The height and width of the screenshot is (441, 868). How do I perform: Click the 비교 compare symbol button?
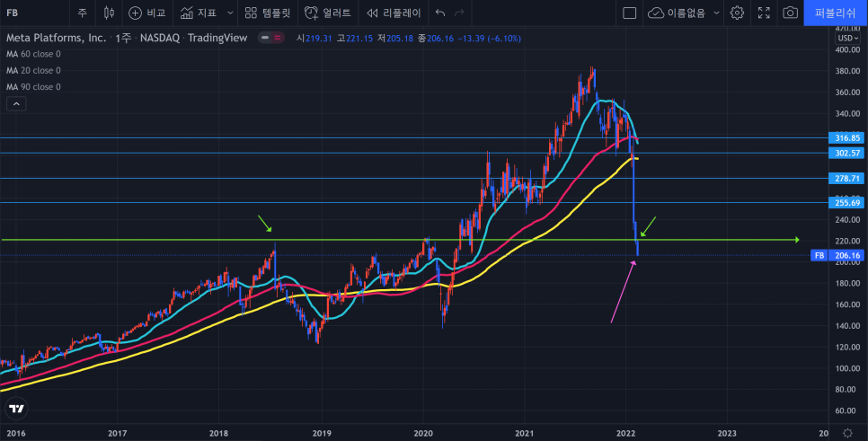(x=147, y=13)
